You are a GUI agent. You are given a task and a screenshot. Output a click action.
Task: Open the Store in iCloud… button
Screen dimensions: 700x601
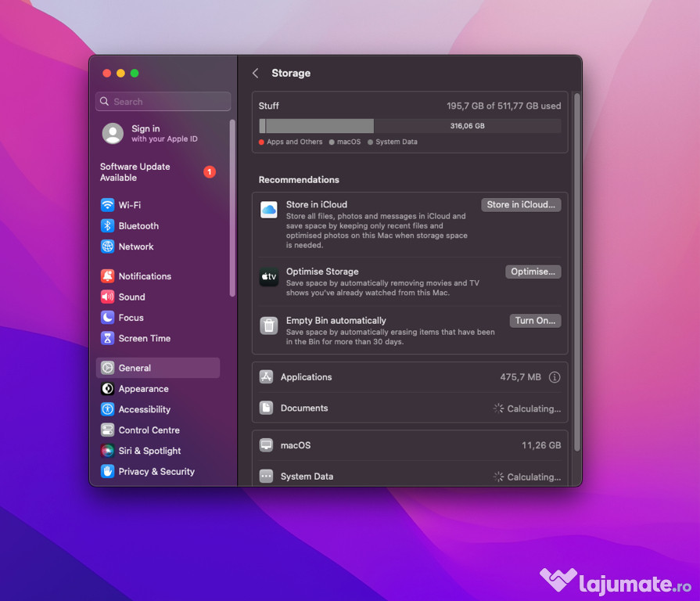click(521, 204)
